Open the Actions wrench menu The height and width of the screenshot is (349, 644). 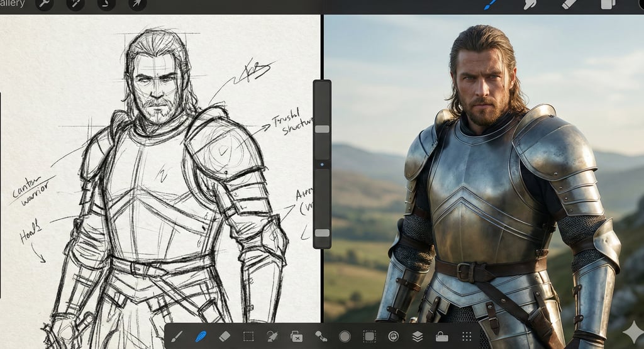45,4
